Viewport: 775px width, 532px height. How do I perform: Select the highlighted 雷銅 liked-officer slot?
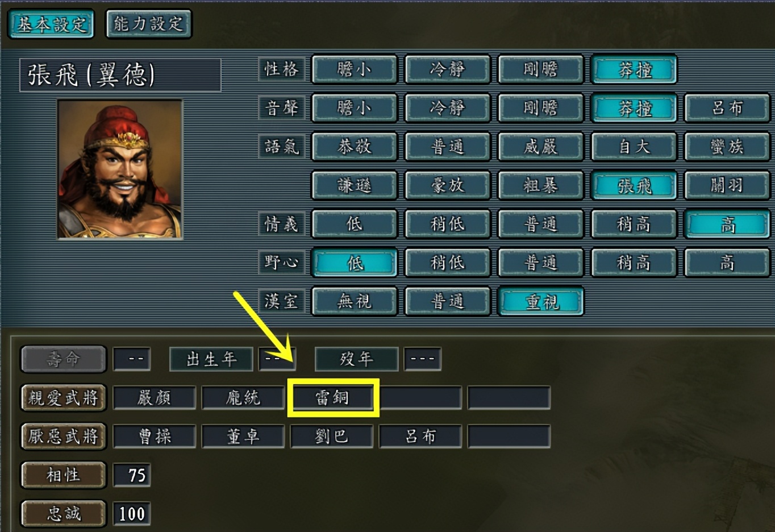332,398
